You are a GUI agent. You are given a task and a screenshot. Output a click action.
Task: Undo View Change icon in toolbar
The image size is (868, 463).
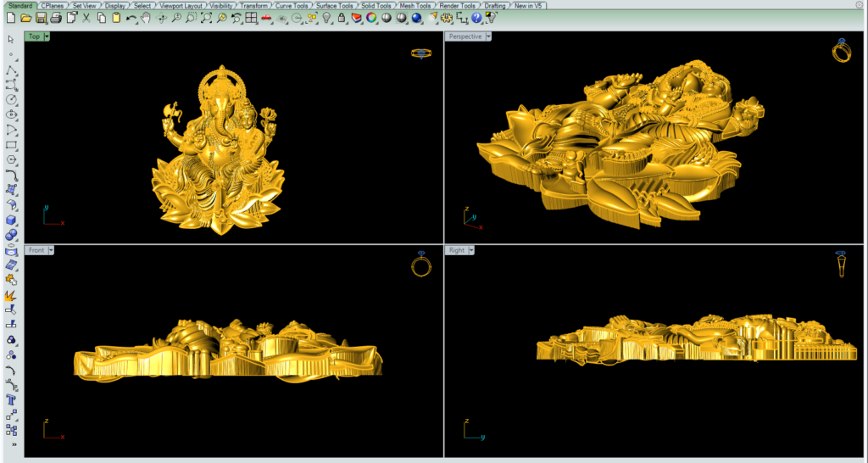click(236, 19)
